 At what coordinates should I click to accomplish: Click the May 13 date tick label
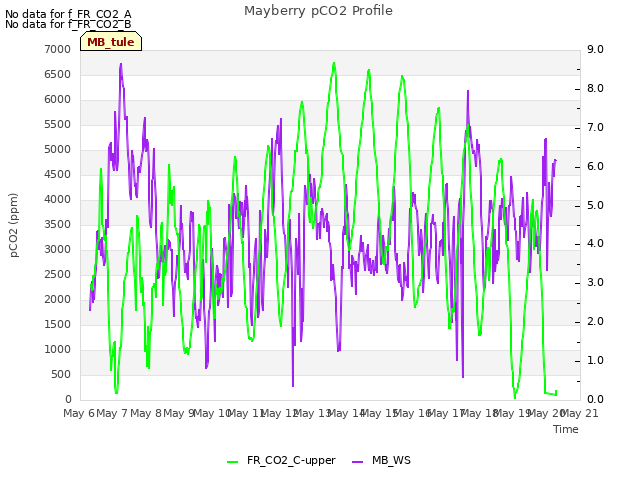point(312,413)
